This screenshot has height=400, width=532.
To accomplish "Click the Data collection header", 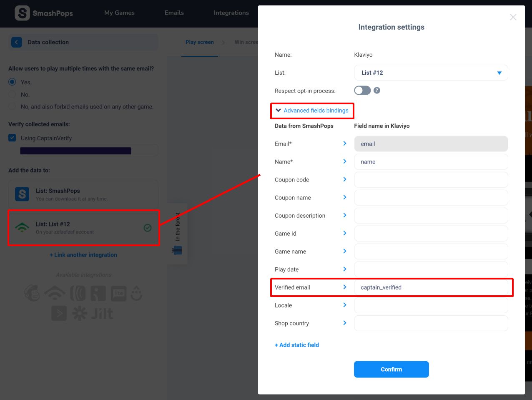I will pos(83,42).
